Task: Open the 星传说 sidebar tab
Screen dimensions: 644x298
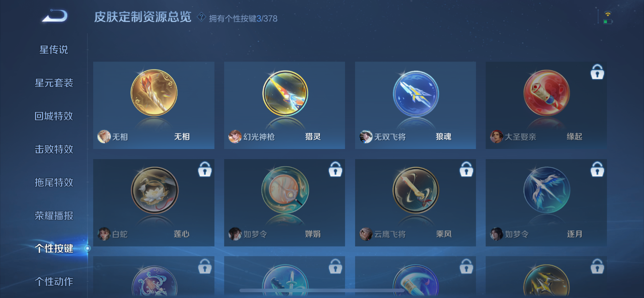Action: click(x=54, y=50)
